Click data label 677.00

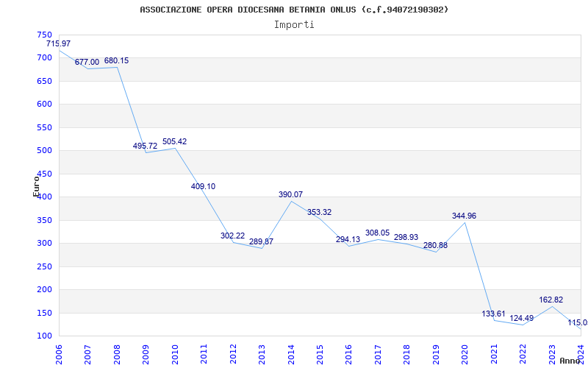[87, 62]
